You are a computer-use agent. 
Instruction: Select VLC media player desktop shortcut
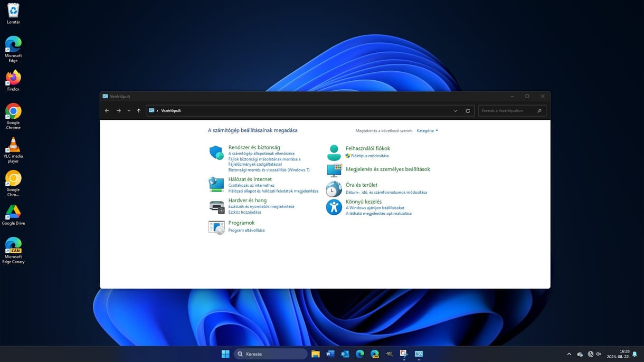tap(13, 150)
